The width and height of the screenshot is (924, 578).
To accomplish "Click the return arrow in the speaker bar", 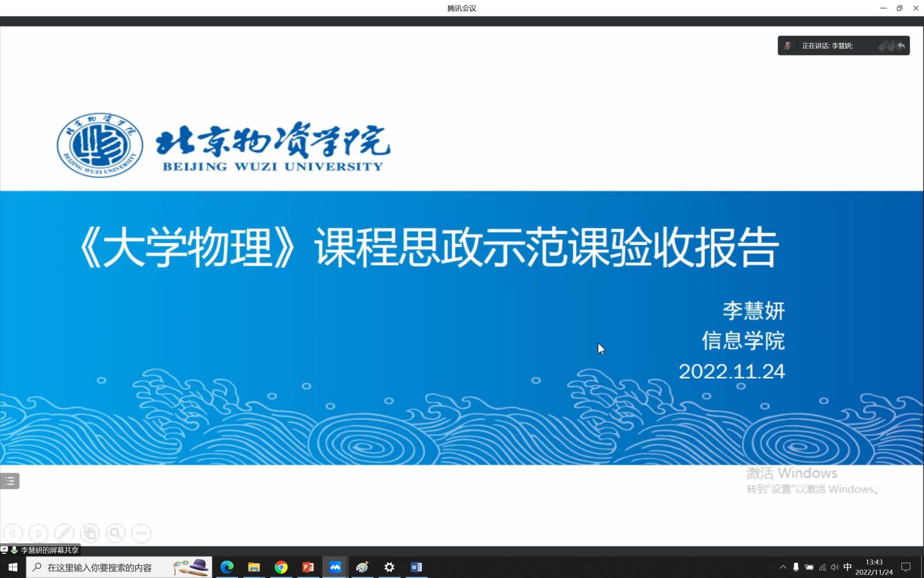I will [x=901, y=46].
